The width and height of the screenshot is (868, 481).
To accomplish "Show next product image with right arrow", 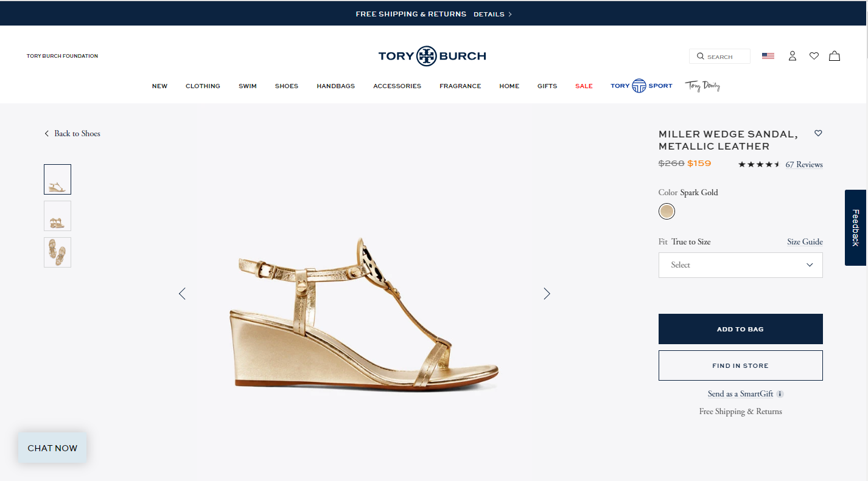I will (547, 294).
